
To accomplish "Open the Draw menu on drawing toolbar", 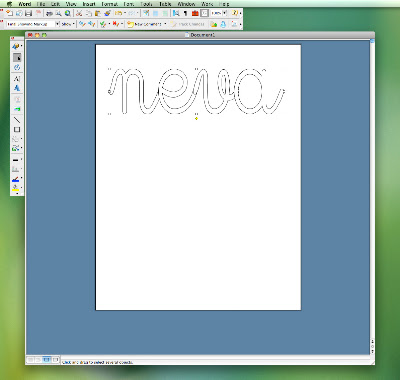I will [17, 46].
